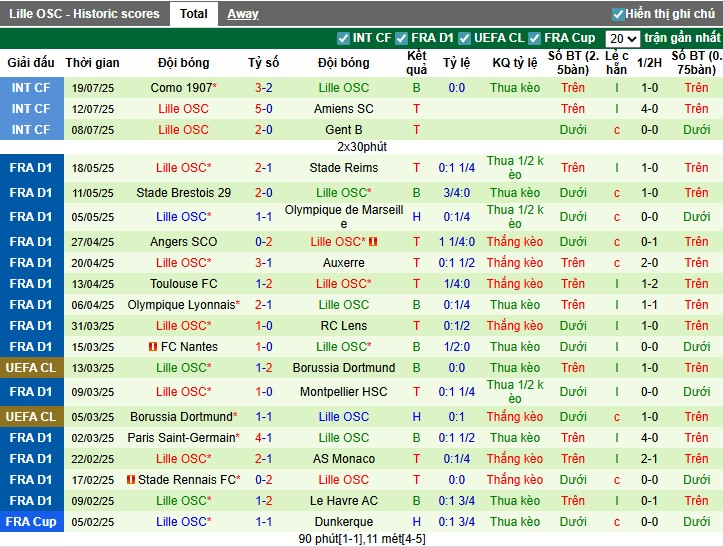Click Dunkerque team name
Screen dimensions: 723x547
click(344, 522)
